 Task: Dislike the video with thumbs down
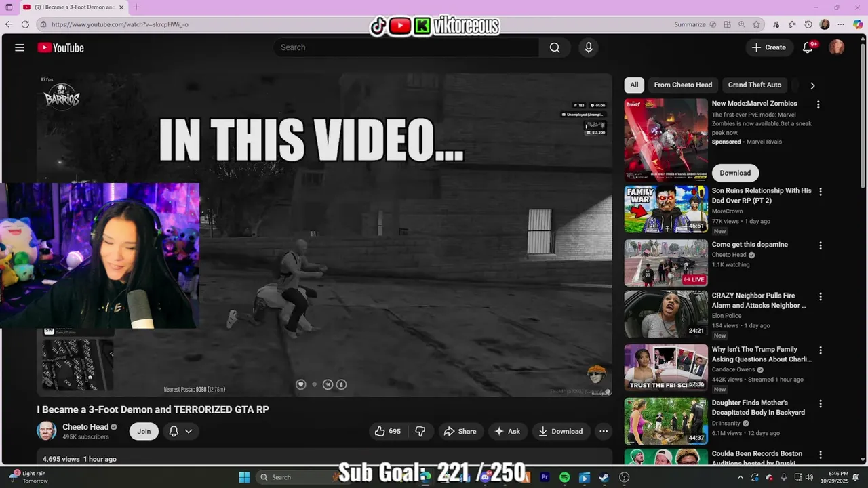(420, 431)
